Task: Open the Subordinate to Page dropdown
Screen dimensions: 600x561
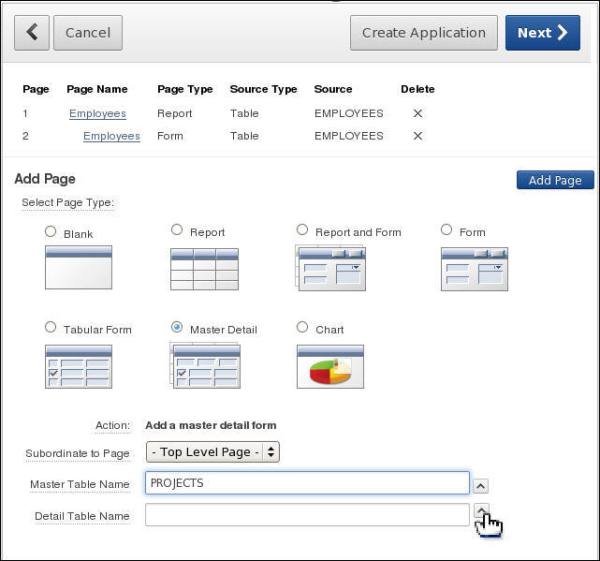Action: (x=213, y=452)
